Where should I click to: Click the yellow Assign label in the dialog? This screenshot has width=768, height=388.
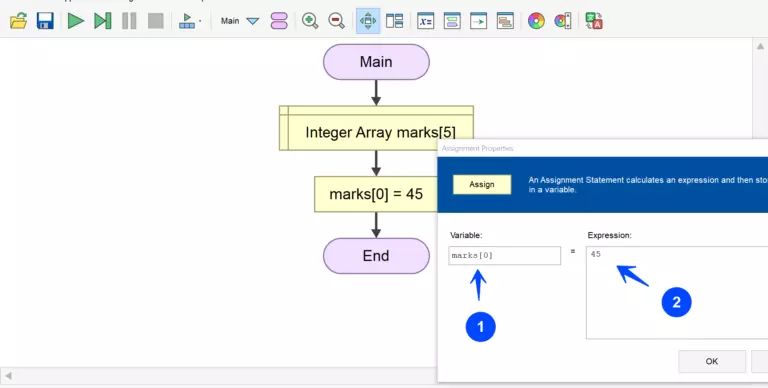click(482, 185)
